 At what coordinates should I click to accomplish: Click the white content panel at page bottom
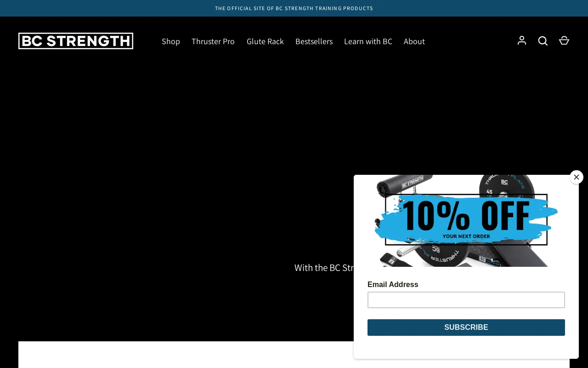click(x=184, y=355)
